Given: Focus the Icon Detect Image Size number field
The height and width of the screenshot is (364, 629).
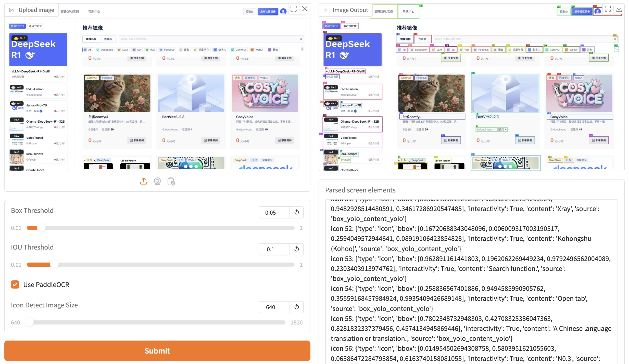Looking at the screenshot, I should pyautogui.click(x=274, y=307).
